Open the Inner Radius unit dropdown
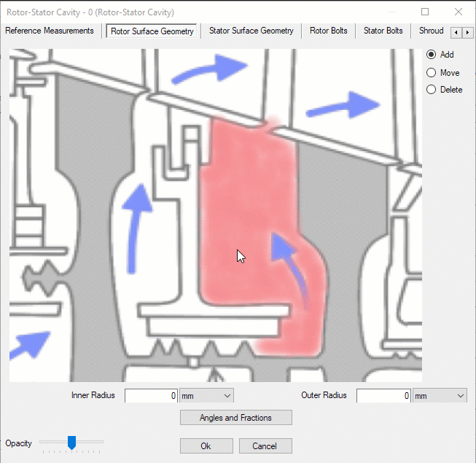Image resolution: width=476 pixels, height=463 pixels. [206, 395]
